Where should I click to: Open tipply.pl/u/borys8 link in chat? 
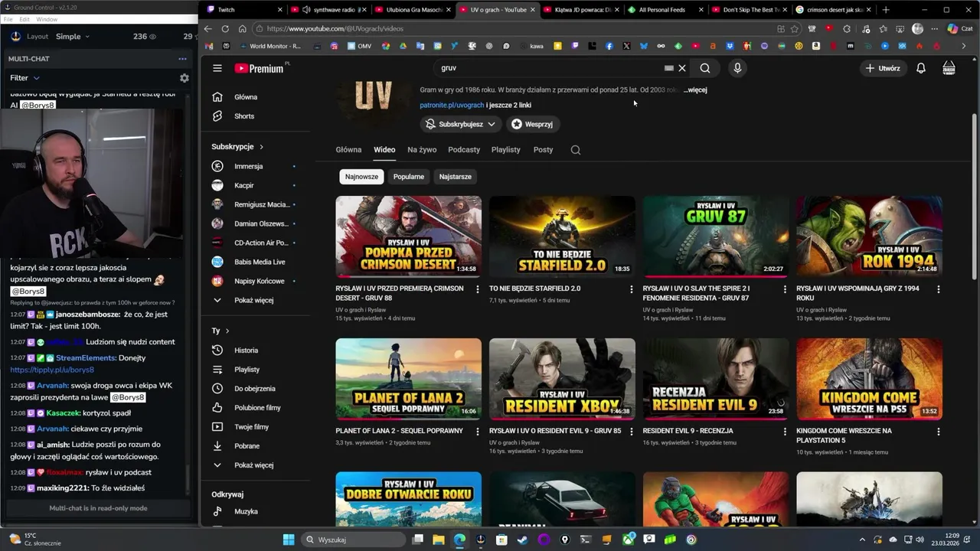(x=52, y=370)
